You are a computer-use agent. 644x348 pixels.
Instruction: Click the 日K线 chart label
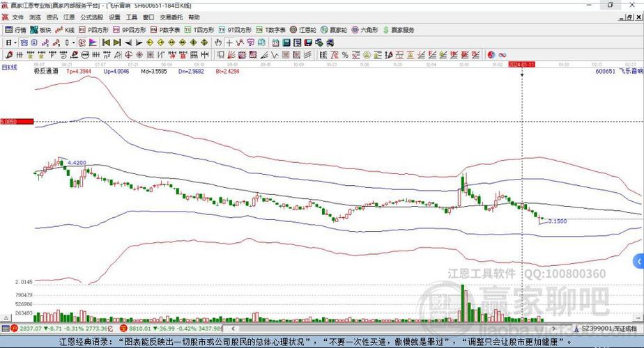click(x=9, y=68)
